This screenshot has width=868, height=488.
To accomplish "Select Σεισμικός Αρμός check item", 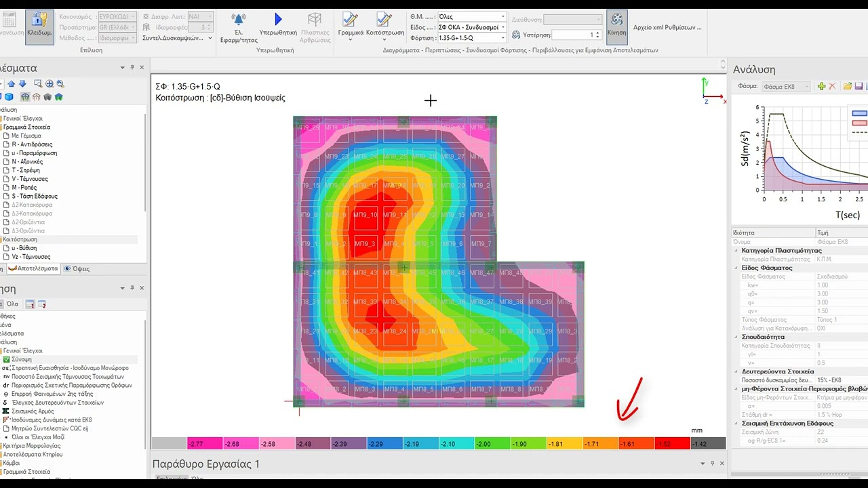I will pyautogui.click(x=32, y=411).
